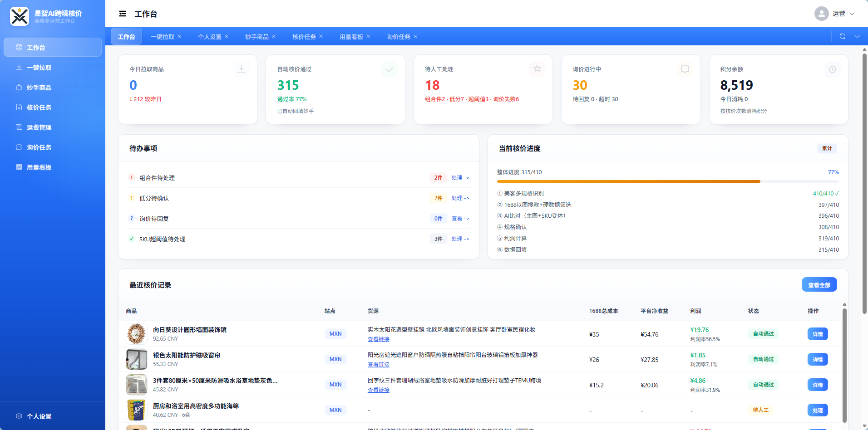Close the 用量看板 tab
The height and width of the screenshot is (430, 868).
point(368,36)
